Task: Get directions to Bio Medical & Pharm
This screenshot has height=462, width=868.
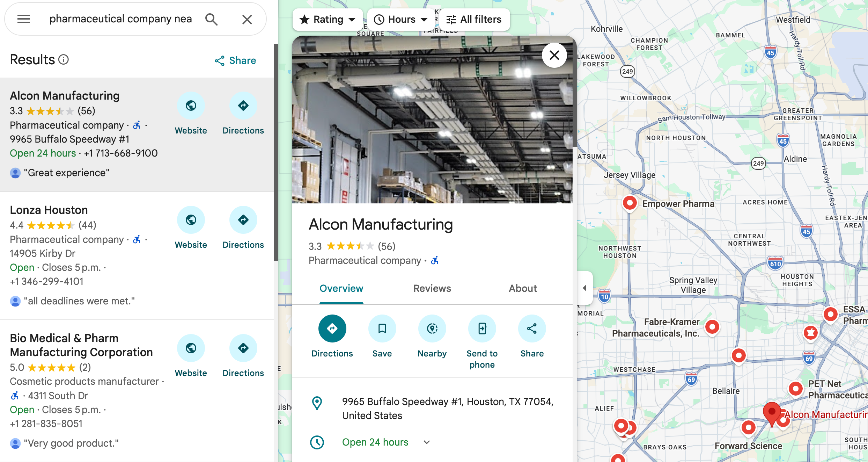Action: pyautogui.click(x=243, y=348)
